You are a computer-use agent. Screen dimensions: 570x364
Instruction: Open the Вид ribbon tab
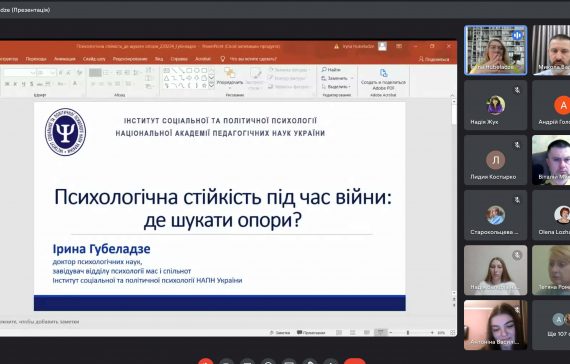[159, 59]
